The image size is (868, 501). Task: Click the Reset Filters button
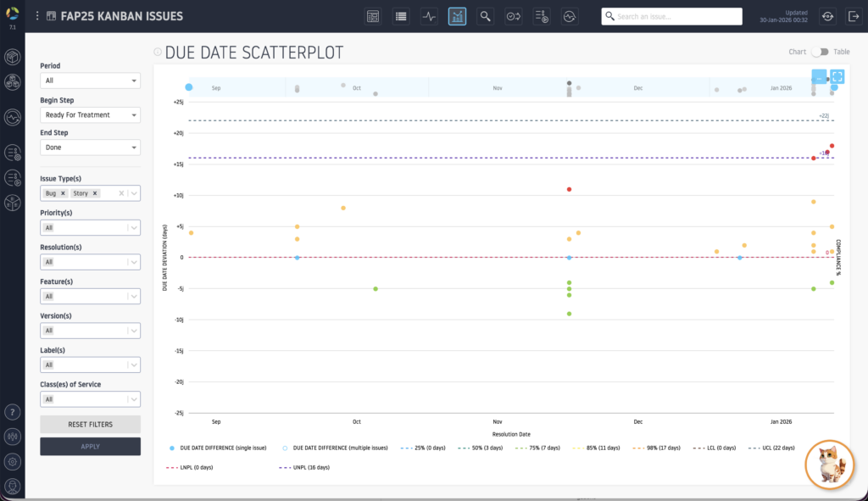click(90, 424)
